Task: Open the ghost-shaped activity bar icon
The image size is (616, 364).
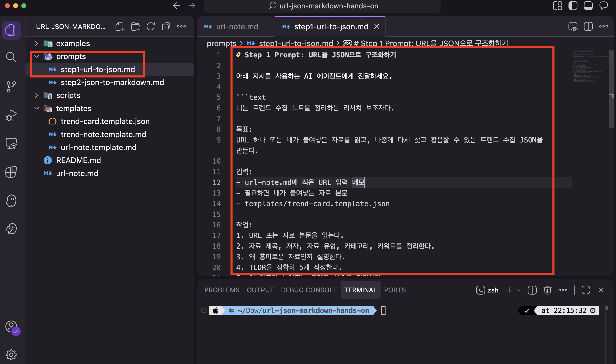Action: (x=11, y=201)
